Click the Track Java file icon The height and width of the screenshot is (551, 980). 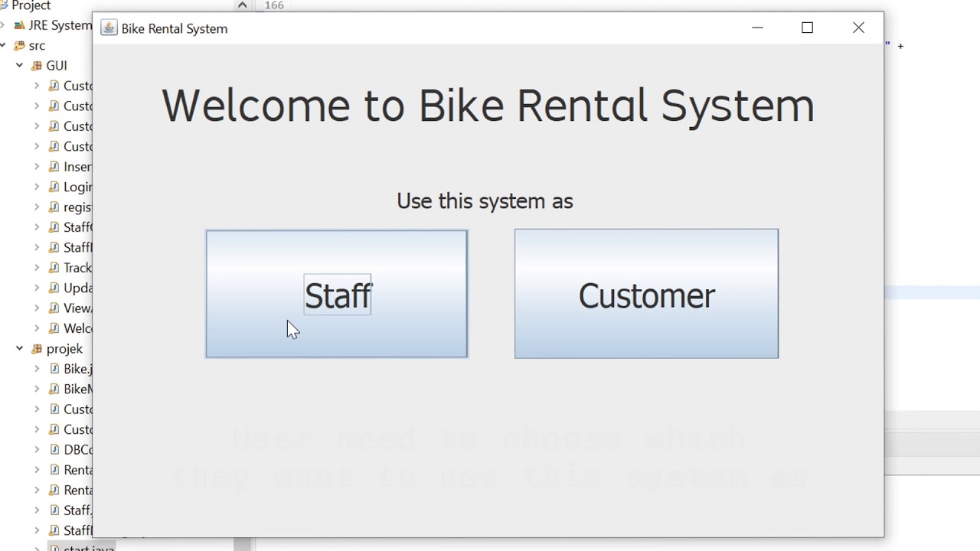[x=54, y=268]
